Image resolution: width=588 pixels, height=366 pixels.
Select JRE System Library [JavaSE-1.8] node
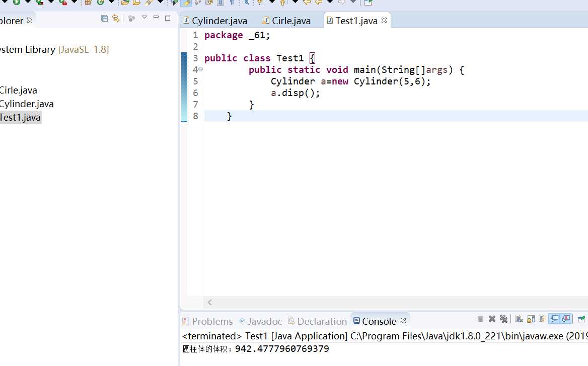pyautogui.click(x=54, y=49)
